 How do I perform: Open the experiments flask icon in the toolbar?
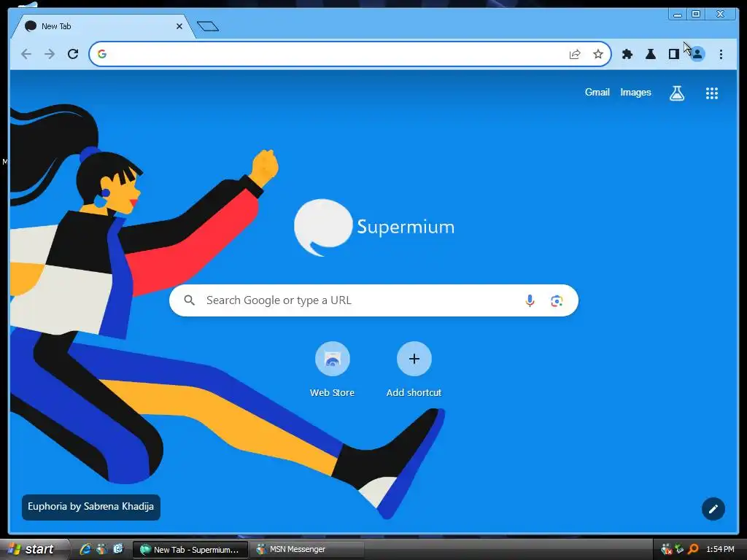(x=650, y=54)
